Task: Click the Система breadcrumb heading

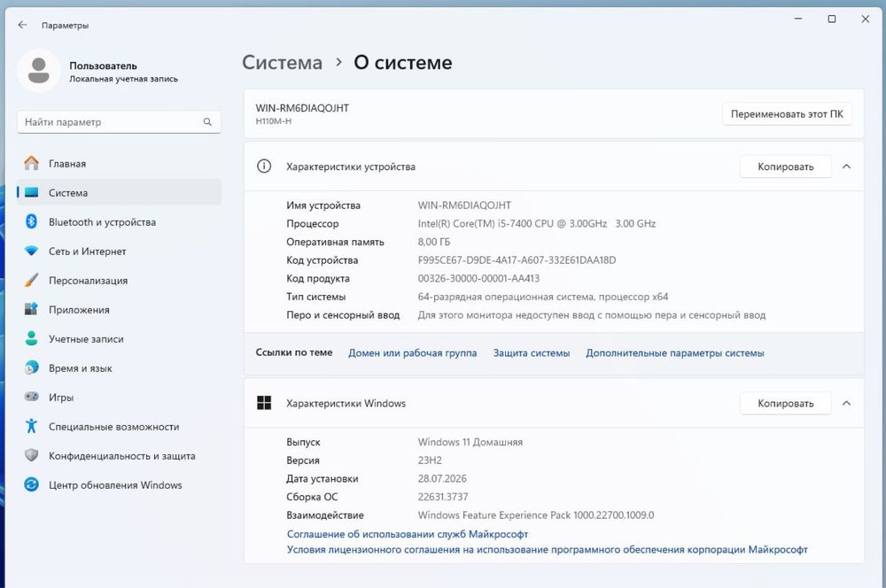Action: tap(282, 62)
